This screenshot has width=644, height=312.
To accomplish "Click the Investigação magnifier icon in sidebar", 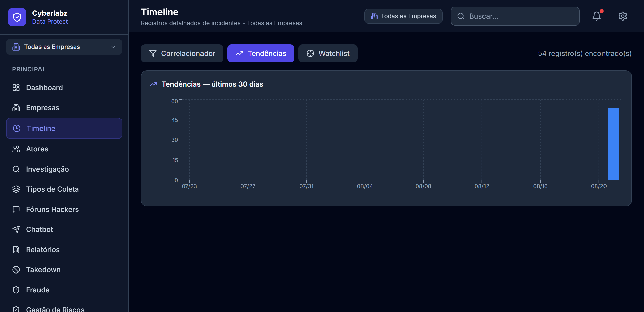I will 16,169.
